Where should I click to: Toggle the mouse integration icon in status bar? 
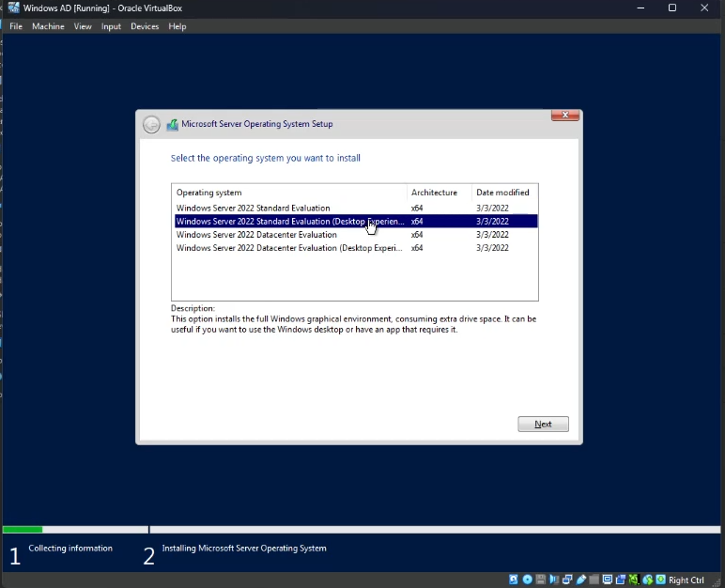(x=647, y=580)
